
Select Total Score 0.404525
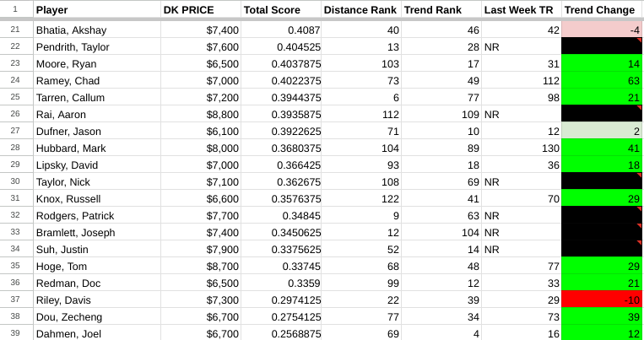(280, 46)
